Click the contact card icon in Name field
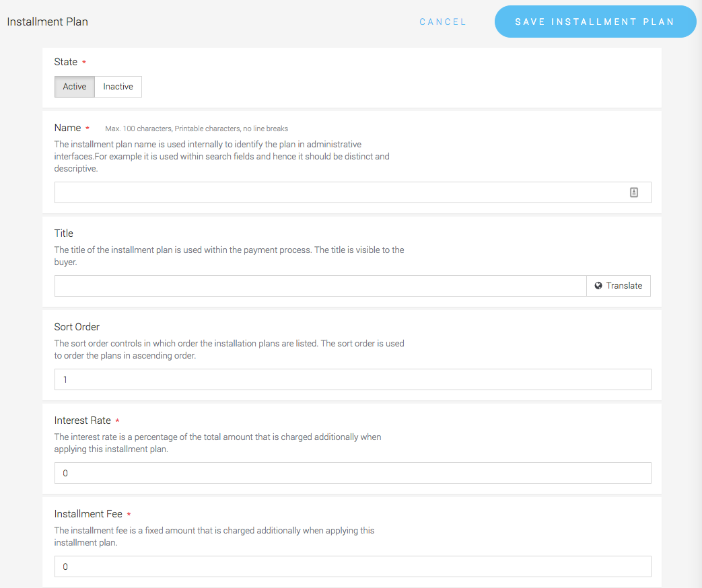Image resolution: width=702 pixels, height=588 pixels. [x=633, y=192]
